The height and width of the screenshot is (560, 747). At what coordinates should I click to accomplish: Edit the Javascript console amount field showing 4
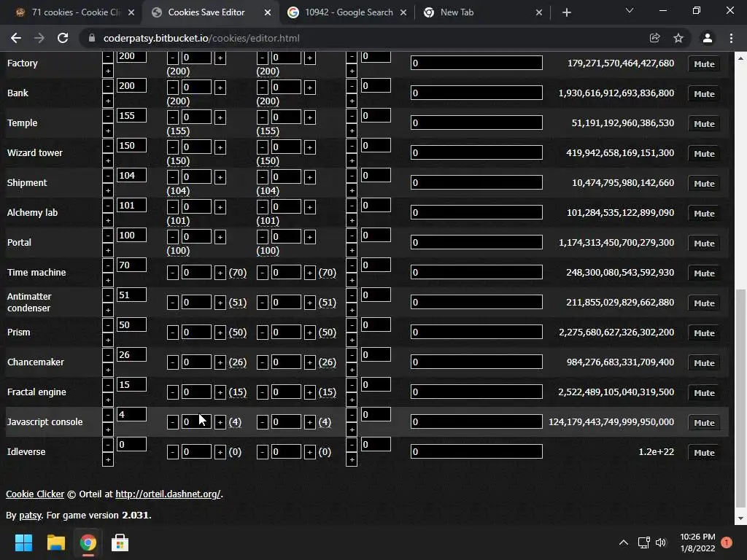point(131,415)
